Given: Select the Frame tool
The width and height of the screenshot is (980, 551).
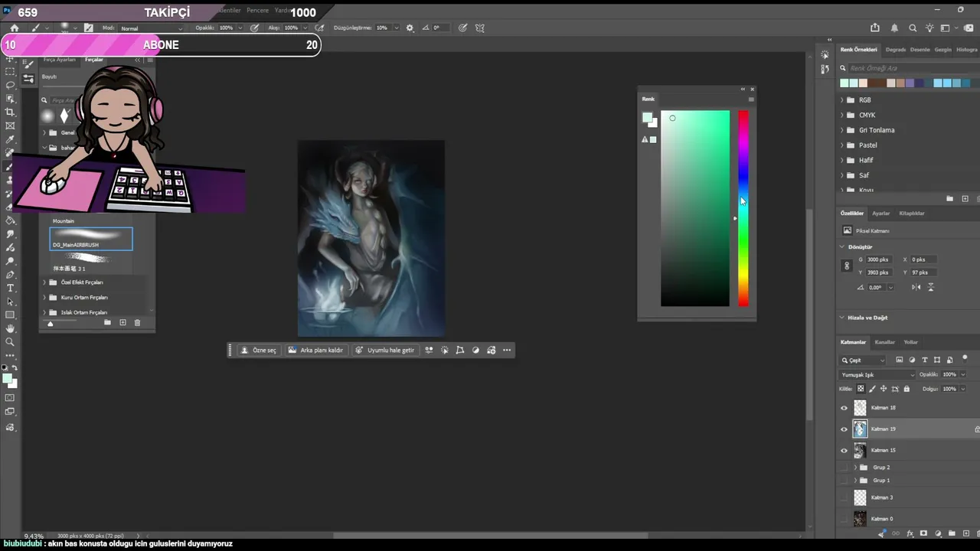Looking at the screenshot, I should pos(10,126).
